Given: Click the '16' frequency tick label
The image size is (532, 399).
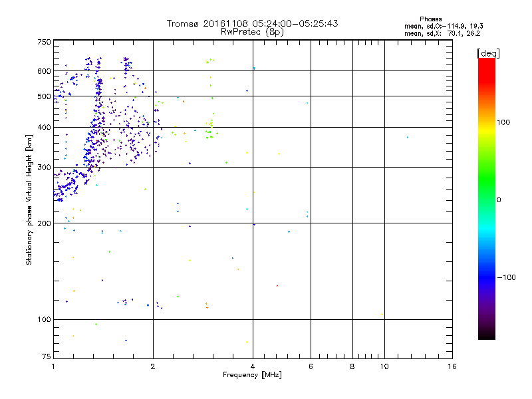Looking at the screenshot, I should pyautogui.click(x=452, y=366).
